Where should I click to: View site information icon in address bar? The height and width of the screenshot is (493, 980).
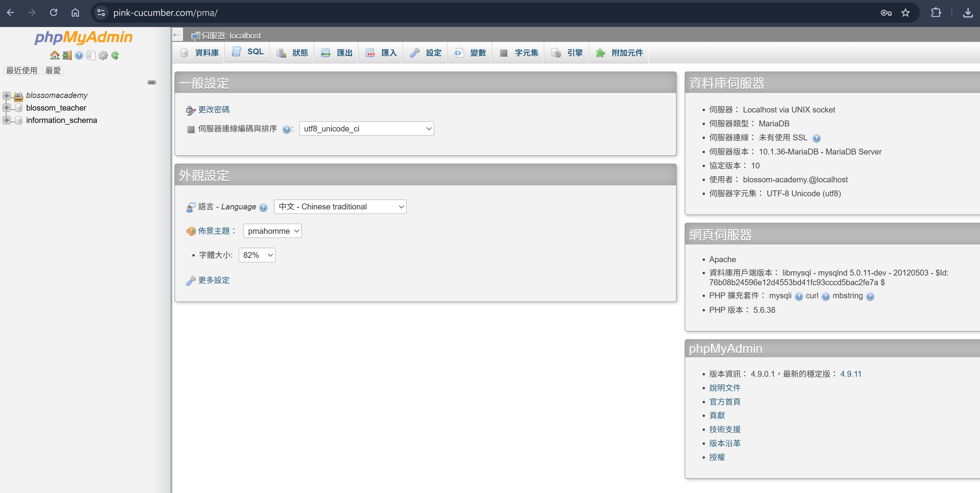point(101,13)
